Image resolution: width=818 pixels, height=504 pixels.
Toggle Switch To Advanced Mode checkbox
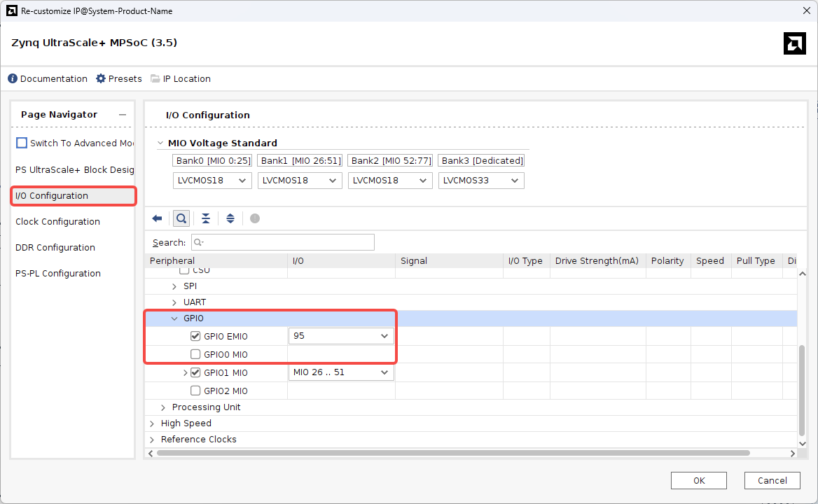point(22,143)
